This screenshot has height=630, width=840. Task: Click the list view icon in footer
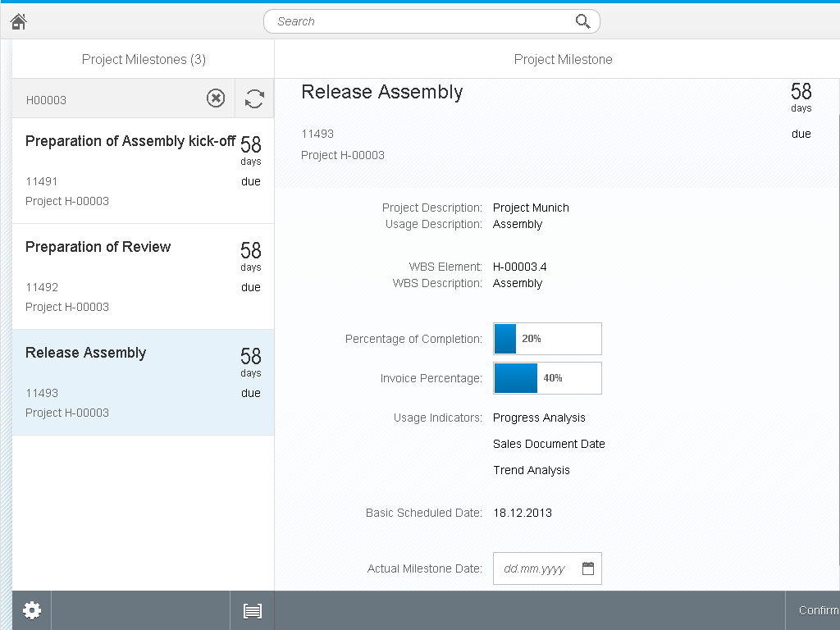(x=252, y=610)
